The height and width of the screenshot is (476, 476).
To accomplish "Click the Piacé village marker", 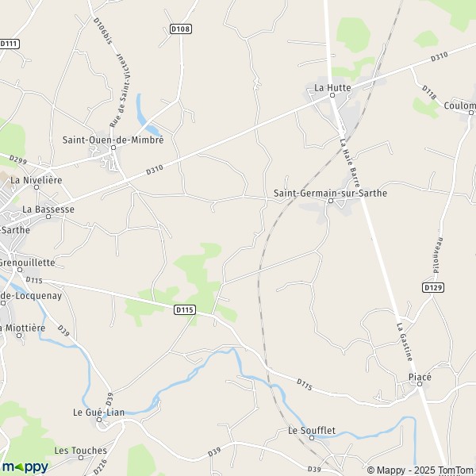I will pos(420,384).
